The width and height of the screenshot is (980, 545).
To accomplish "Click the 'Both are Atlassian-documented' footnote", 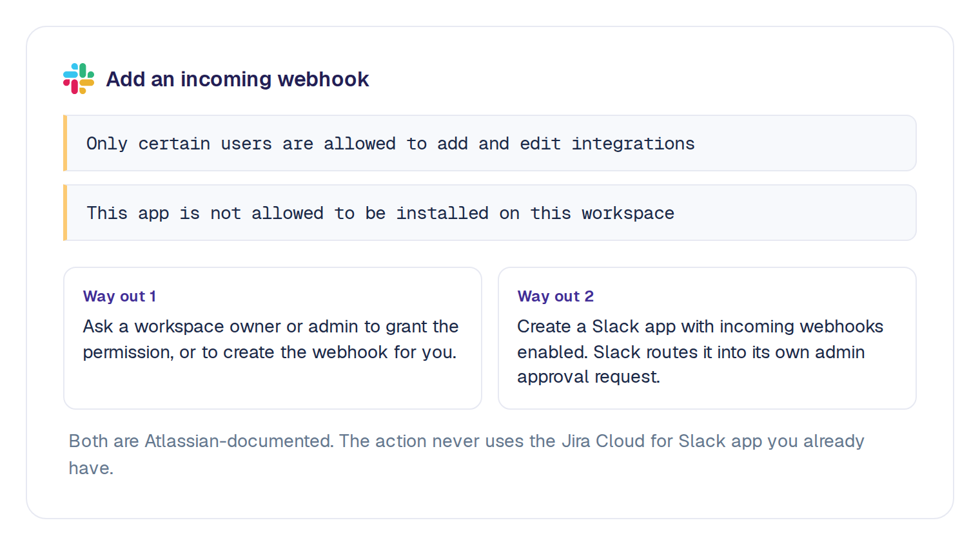I will [x=467, y=454].
